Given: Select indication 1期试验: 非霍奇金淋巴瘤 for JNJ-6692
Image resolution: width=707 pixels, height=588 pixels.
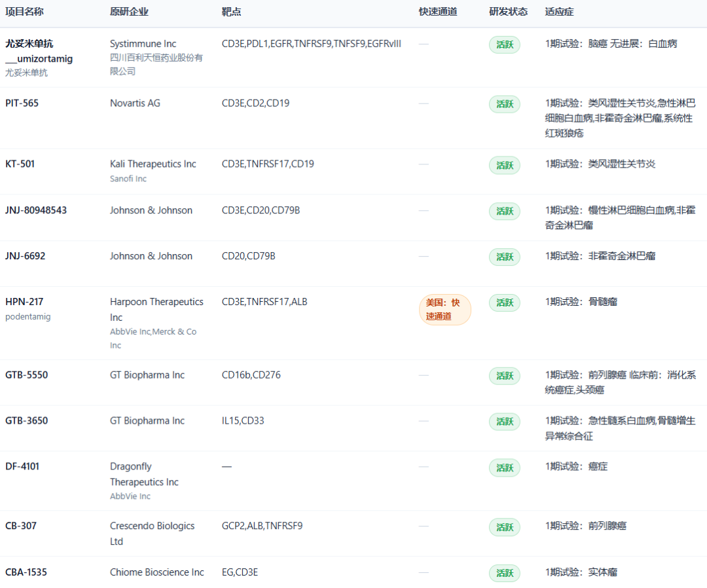Looking at the screenshot, I should pos(600,256).
